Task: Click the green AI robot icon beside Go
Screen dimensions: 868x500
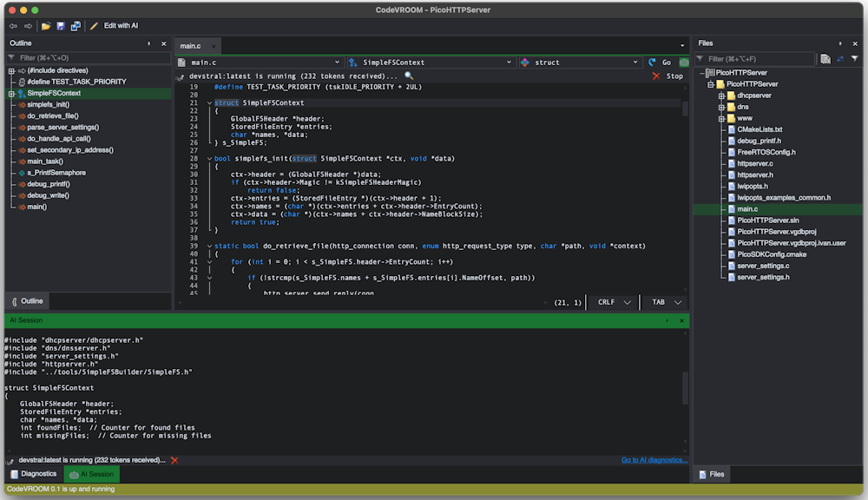Action: tap(684, 62)
